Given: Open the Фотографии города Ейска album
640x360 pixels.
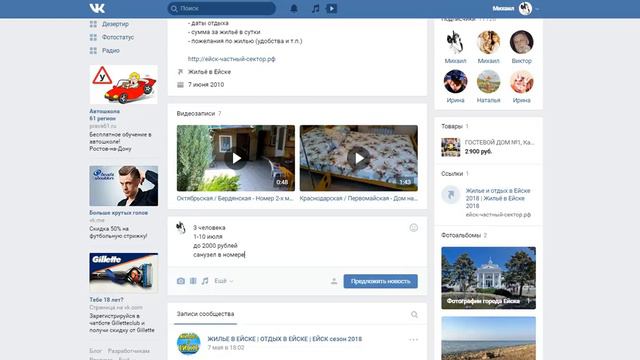Looking at the screenshot, I should tap(489, 278).
